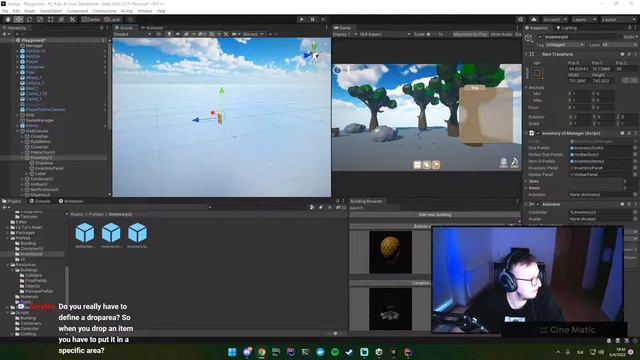Click the inspector GameObject cube icon
The image size is (640, 360).
tap(529, 38)
